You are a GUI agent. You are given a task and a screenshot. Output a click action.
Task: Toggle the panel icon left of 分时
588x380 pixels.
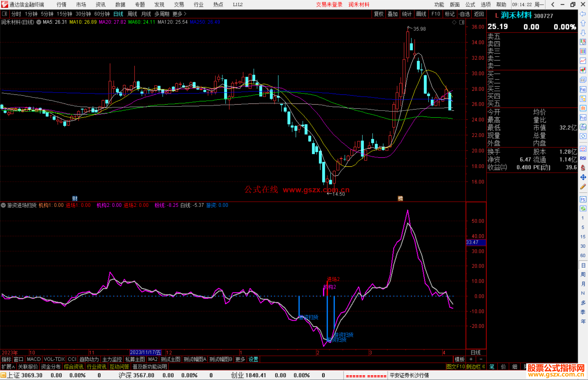(x=5, y=14)
